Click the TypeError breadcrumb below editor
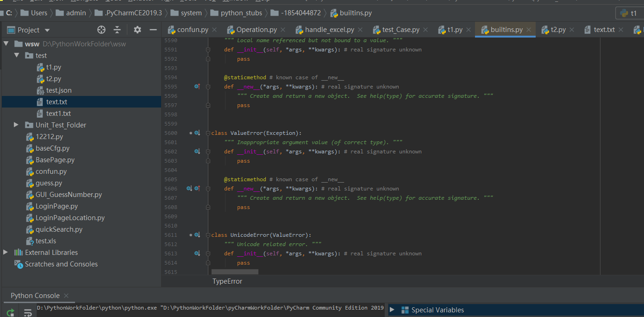Screen dimensions: 644x317 click(x=227, y=281)
